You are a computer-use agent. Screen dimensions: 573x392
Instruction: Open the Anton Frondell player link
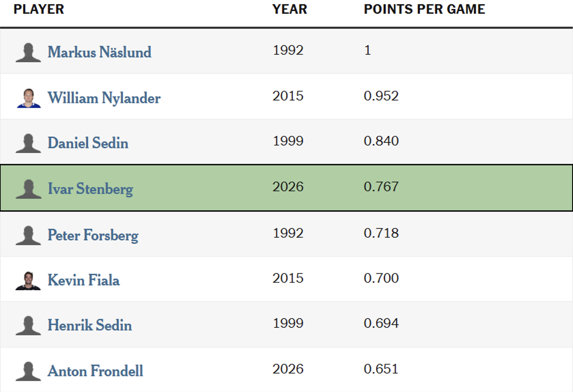[x=95, y=371]
